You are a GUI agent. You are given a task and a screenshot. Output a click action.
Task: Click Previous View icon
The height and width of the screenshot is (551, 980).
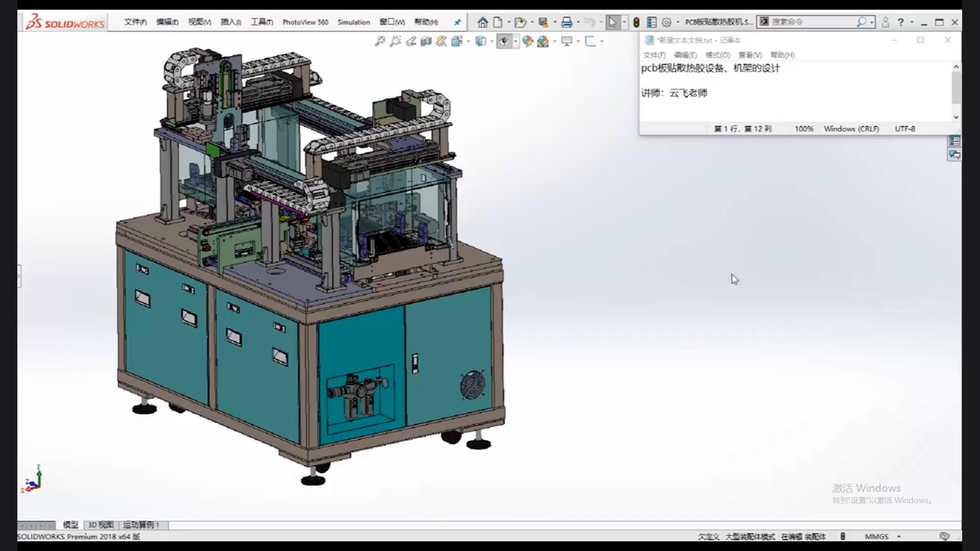[411, 41]
